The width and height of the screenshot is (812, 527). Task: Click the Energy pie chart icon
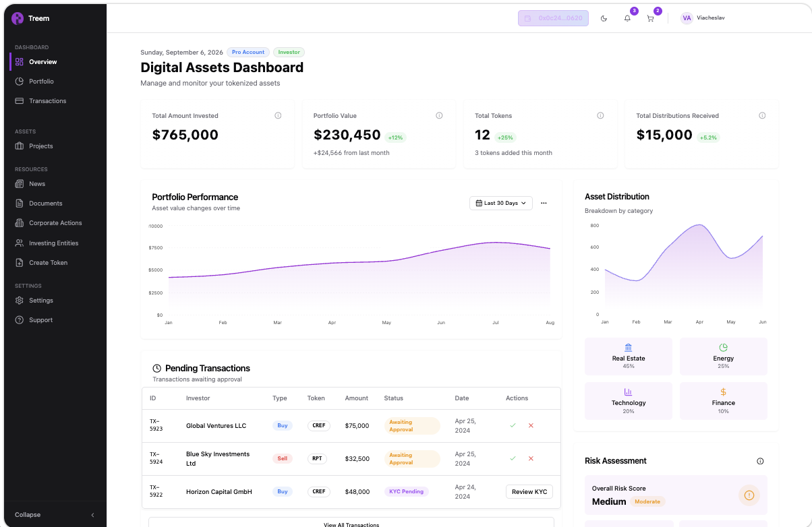pos(723,347)
